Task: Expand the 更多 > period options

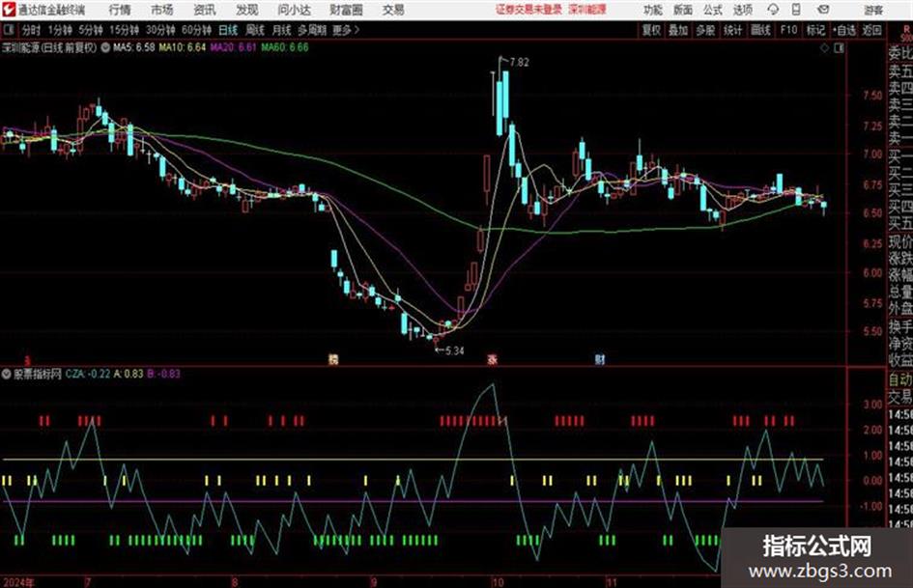Action: pyautogui.click(x=346, y=30)
